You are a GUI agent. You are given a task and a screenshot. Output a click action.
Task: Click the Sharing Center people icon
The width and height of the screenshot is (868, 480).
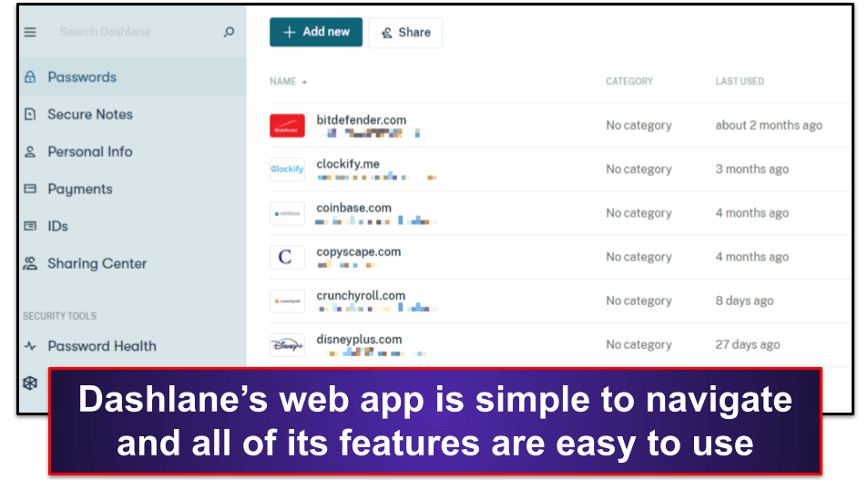(30, 263)
